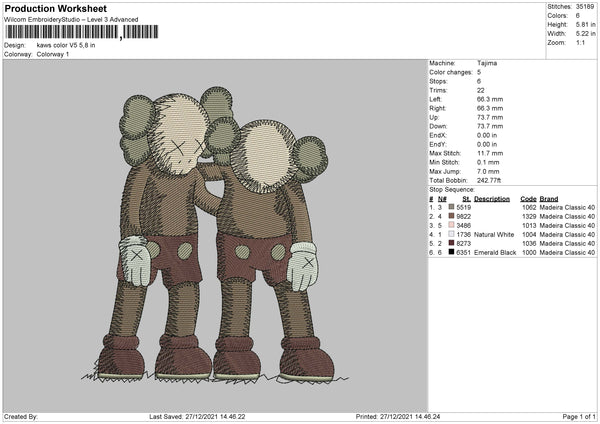Select the Machine value 'Tajima'
Image resolution: width=600 pixels, height=424 pixels.
click(487, 63)
